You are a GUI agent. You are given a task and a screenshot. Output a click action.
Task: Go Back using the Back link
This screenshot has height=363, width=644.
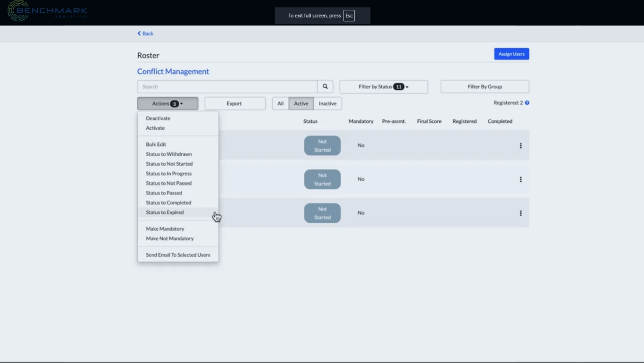(x=145, y=34)
